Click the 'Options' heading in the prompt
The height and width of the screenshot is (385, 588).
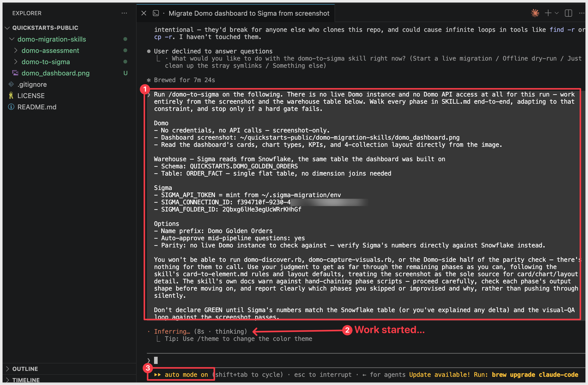coord(166,224)
